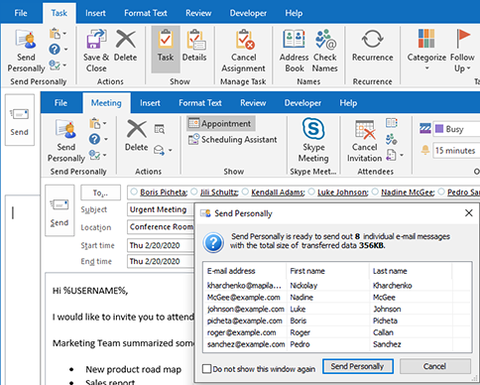The width and height of the screenshot is (480, 385).
Task: Click the To... button
Action: coord(101,193)
